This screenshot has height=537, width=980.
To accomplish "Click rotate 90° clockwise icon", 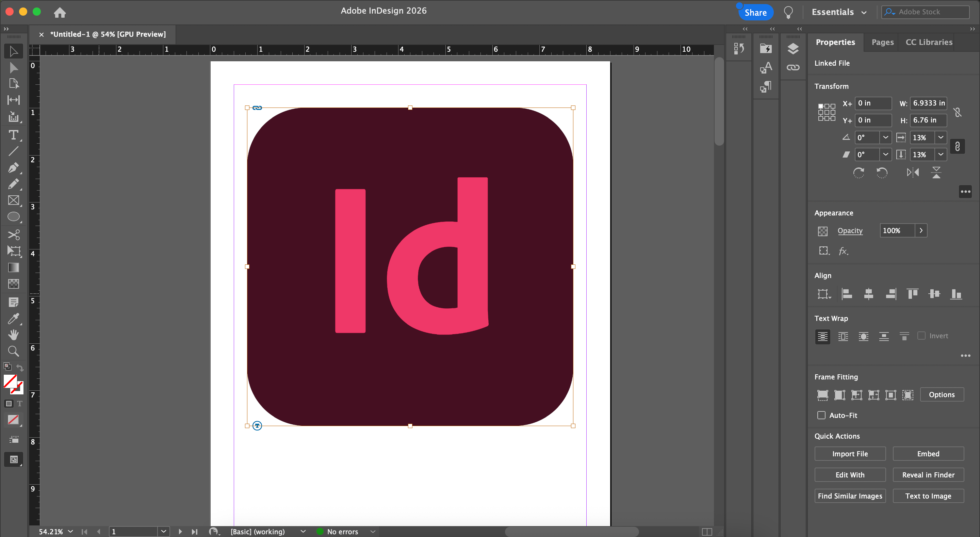I will click(x=859, y=173).
